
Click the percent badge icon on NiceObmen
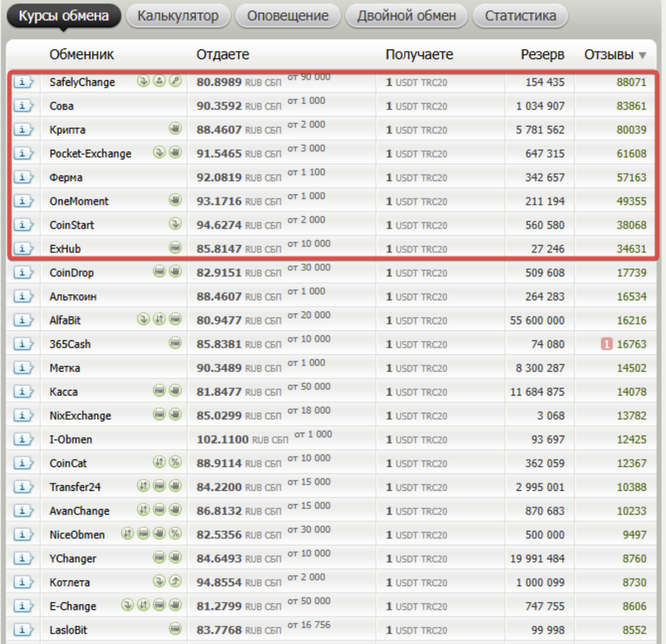175,533
